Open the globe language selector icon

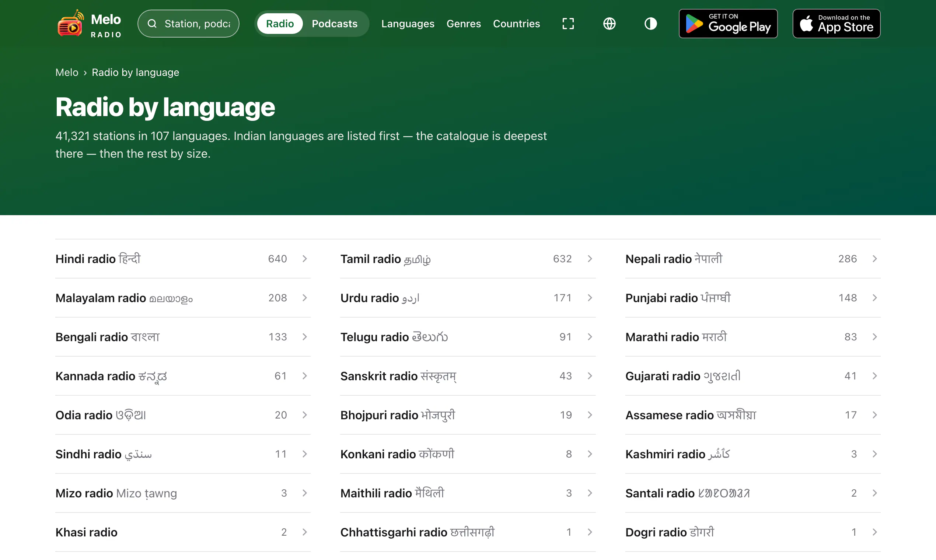click(x=609, y=24)
